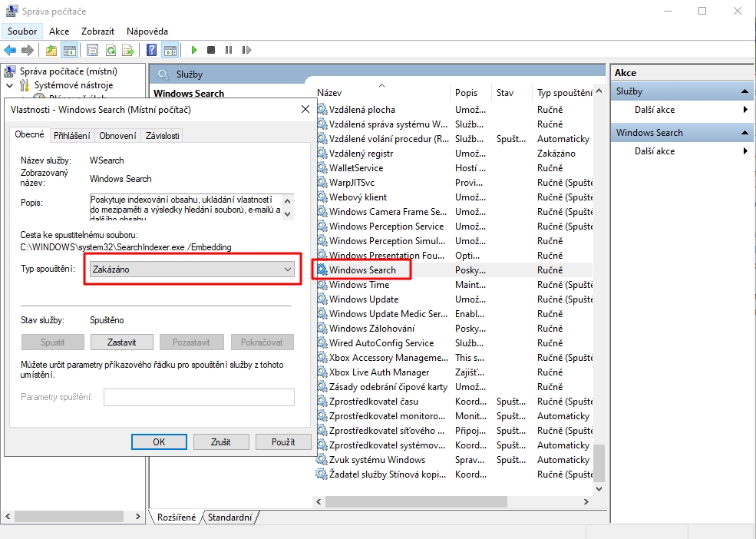
Task: Click gear icon next to Vzdálený registr
Action: (x=322, y=154)
